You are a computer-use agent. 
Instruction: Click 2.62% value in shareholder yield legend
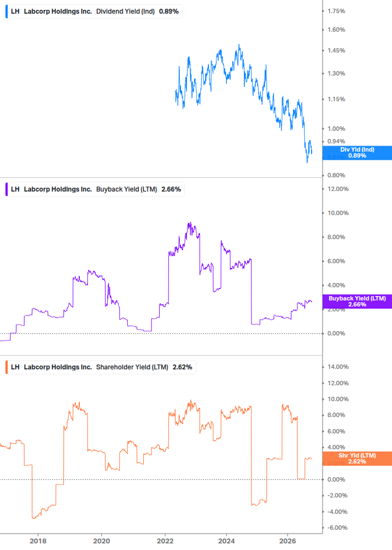coord(182,367)
